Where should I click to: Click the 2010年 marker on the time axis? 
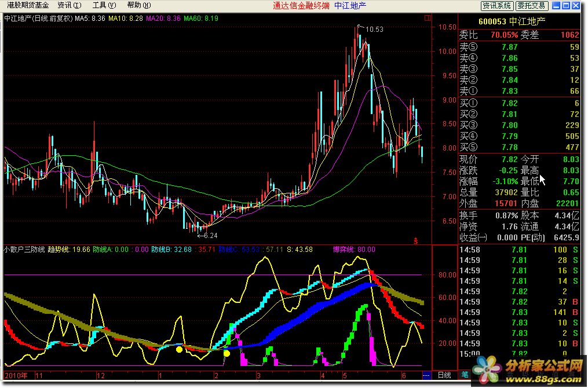(16, 375)
